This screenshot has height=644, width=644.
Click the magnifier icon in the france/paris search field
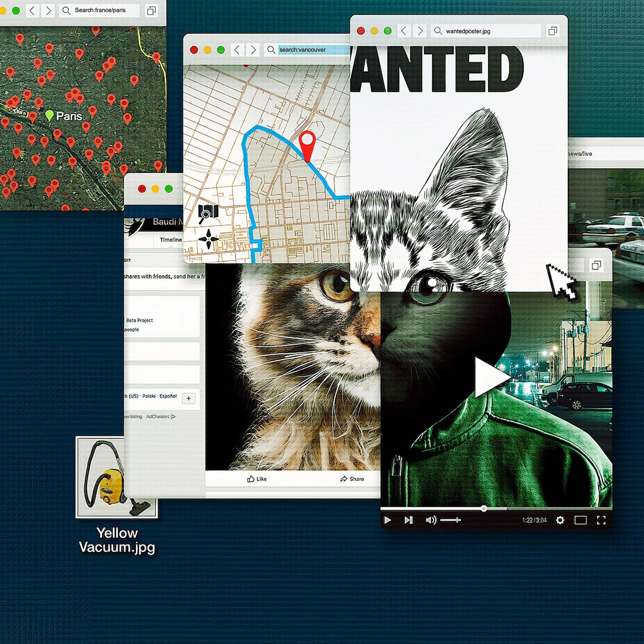point(65,10)
